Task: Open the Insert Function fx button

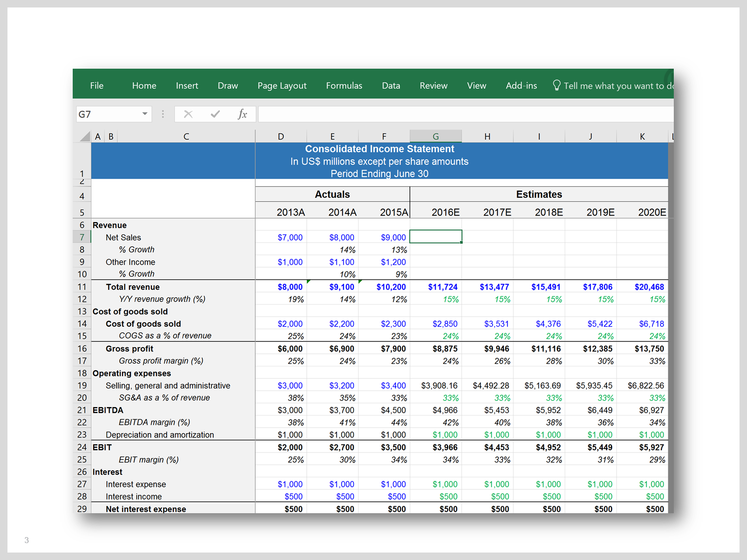Action: 243,114
